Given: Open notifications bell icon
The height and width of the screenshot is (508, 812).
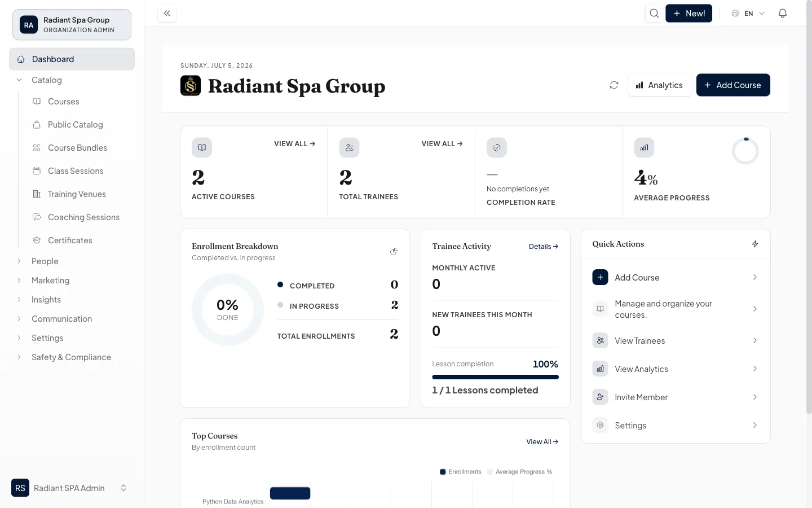Looking at the screenshot, I should pos(783,14).
